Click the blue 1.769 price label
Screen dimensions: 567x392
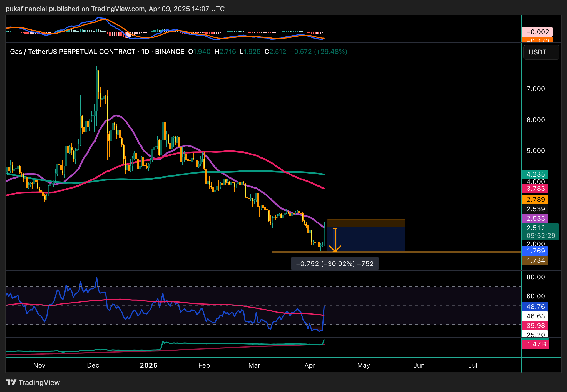pyautogui.click(x=535, y=251)
